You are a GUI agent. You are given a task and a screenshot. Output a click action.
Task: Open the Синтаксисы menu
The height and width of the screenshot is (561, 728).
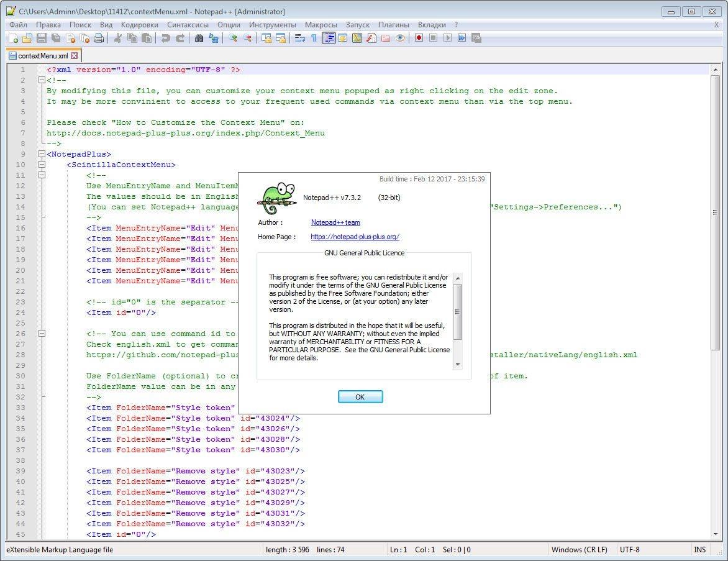[188, 25]
